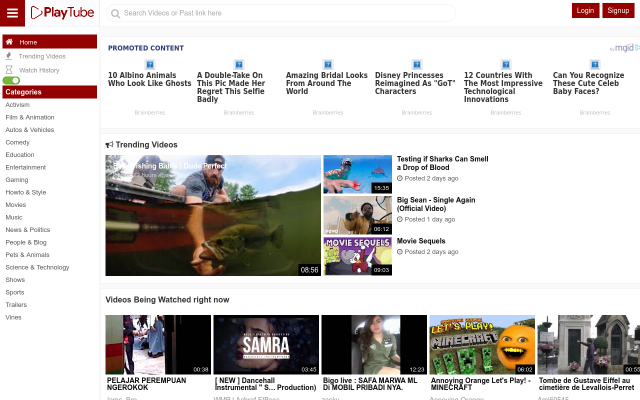The height and width of the screenshot is (400, 640).
Task: Open Bigo live SAFA MARWA thumbnail
Action: pos(374,344)
